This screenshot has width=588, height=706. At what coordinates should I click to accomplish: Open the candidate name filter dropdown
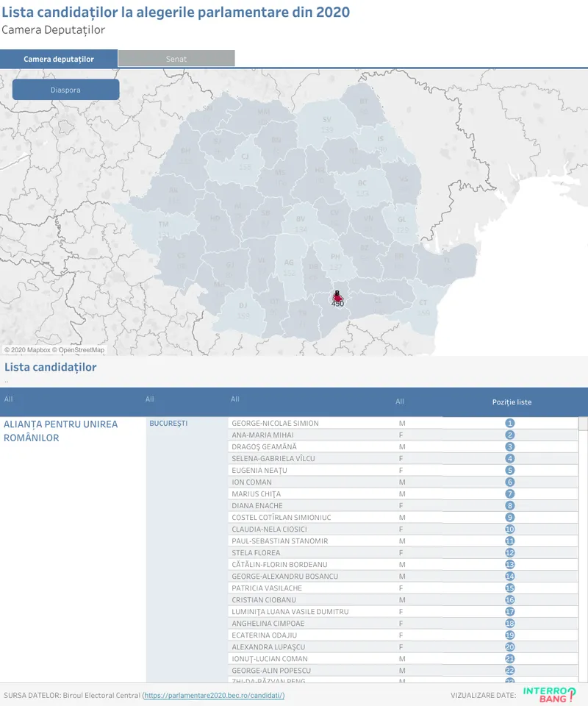coord(235,400)
